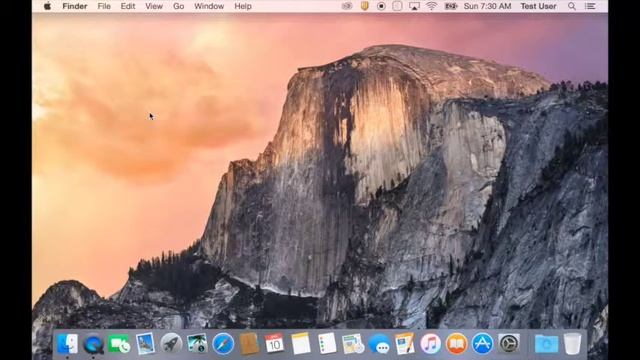Open Mail stamp icon in the Dock
The width and height of the screenshot is (640, 360).
tap(145, 344)
